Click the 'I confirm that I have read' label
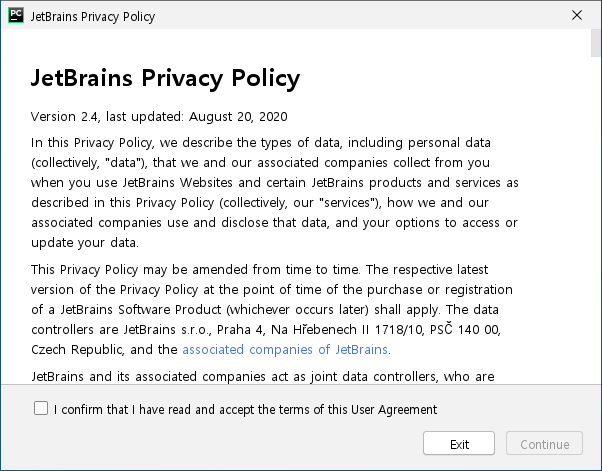602x471 pixels. pyautogui.click(x=245, y=410)
